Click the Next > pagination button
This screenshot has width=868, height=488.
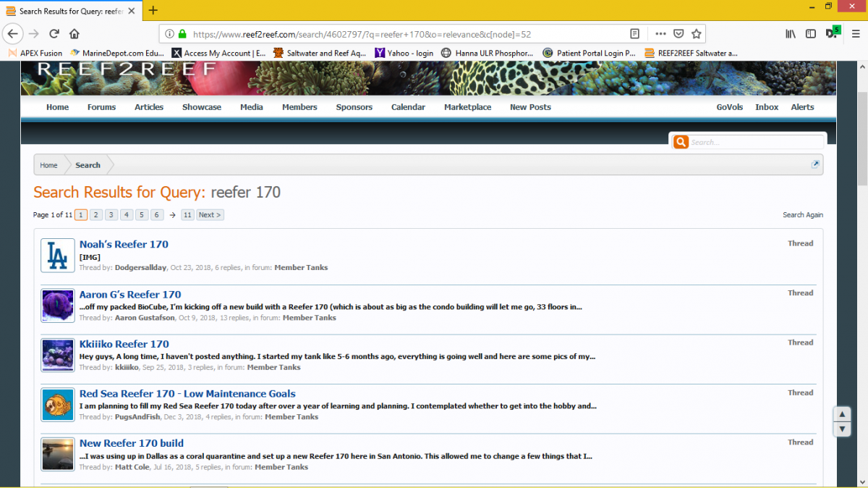[210, 215]
